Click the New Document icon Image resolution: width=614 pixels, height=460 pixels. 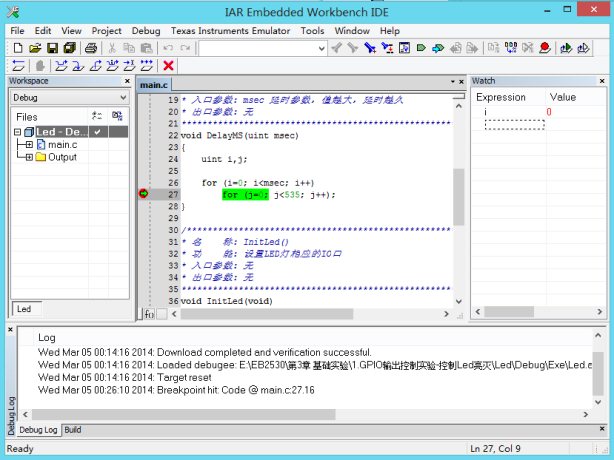(x=18, y=48)
